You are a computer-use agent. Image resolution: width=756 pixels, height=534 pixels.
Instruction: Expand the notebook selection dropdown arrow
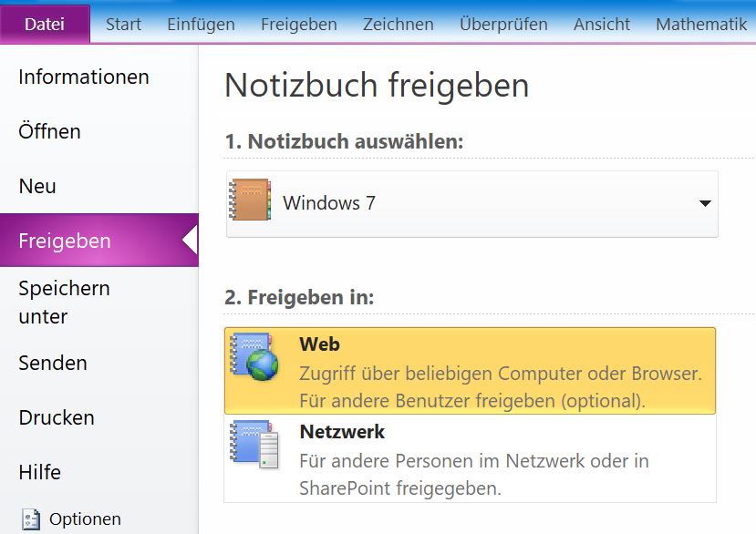[x=705, y=203]
